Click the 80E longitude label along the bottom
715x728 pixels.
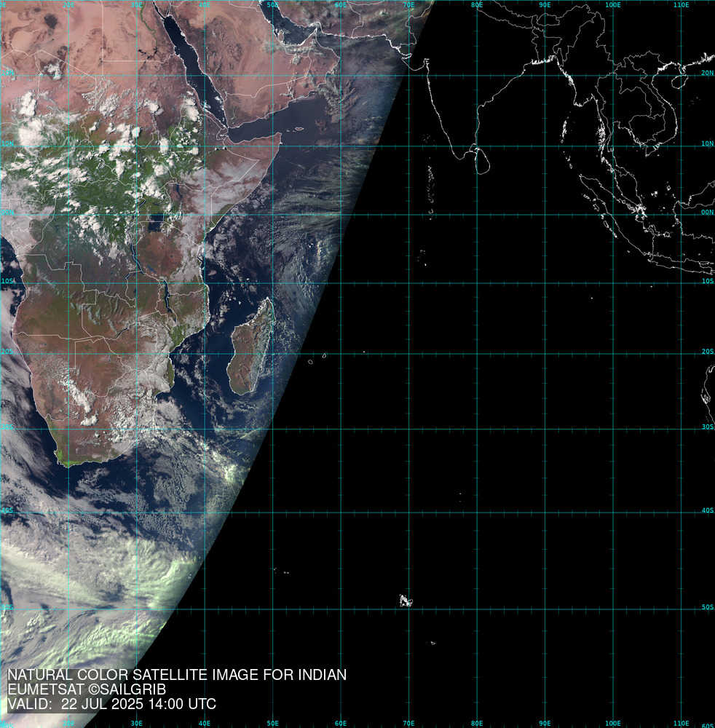click(x=477, y=724)
